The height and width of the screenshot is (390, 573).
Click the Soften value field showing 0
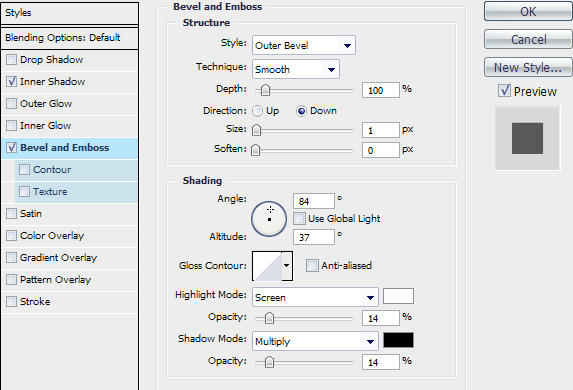[x=381, y=150]
